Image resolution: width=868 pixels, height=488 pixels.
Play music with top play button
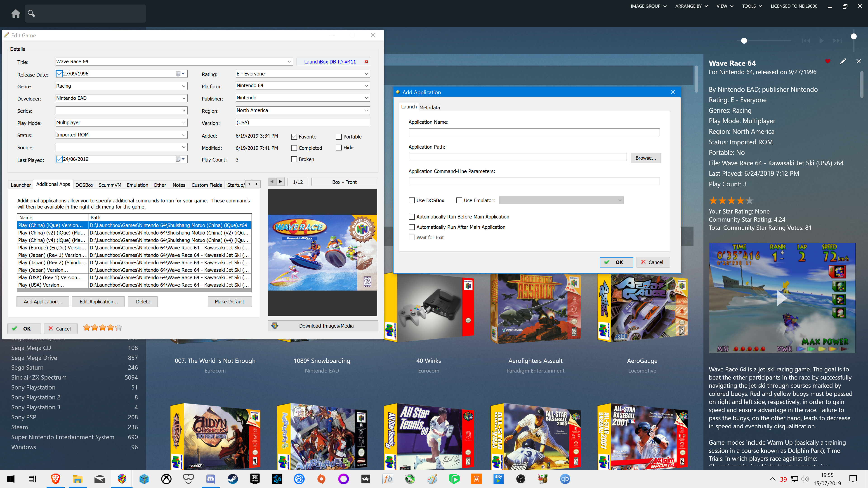pos(821,41)
